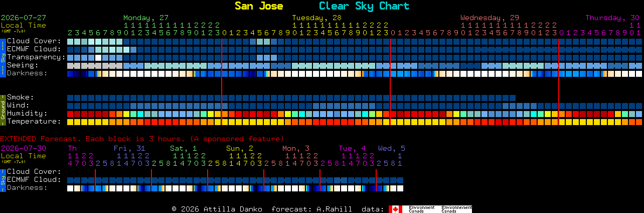
Task: Click the Tue, 4 extended day header
Action: point(352,148)
